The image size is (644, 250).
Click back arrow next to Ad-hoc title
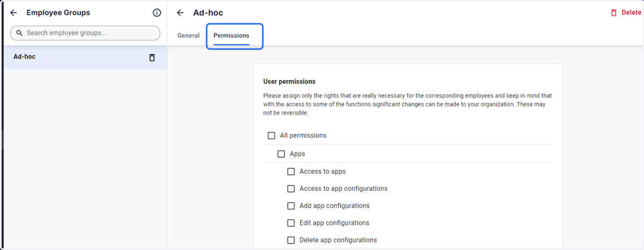pos(180,13)
